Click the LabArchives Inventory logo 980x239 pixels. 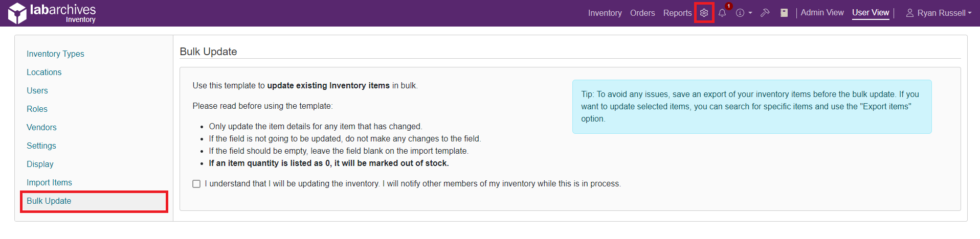52,13
